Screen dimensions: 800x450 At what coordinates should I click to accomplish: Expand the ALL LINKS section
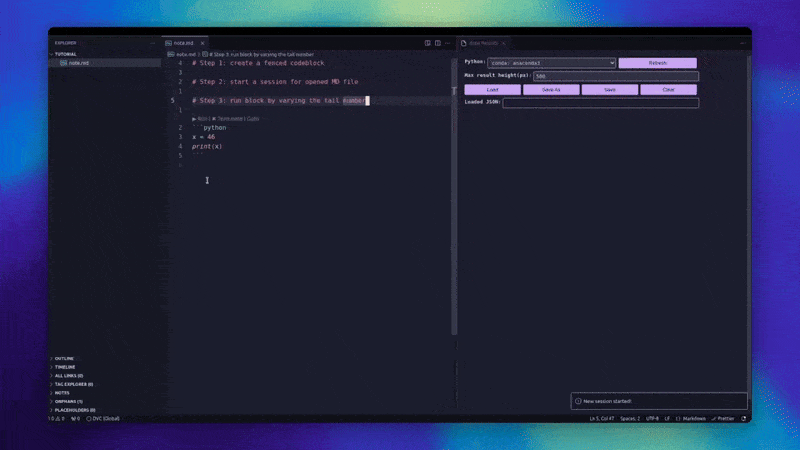105,376
